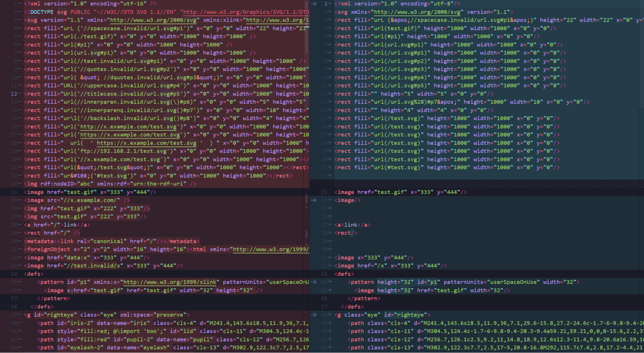Click left line number 24

pos(14,192)
